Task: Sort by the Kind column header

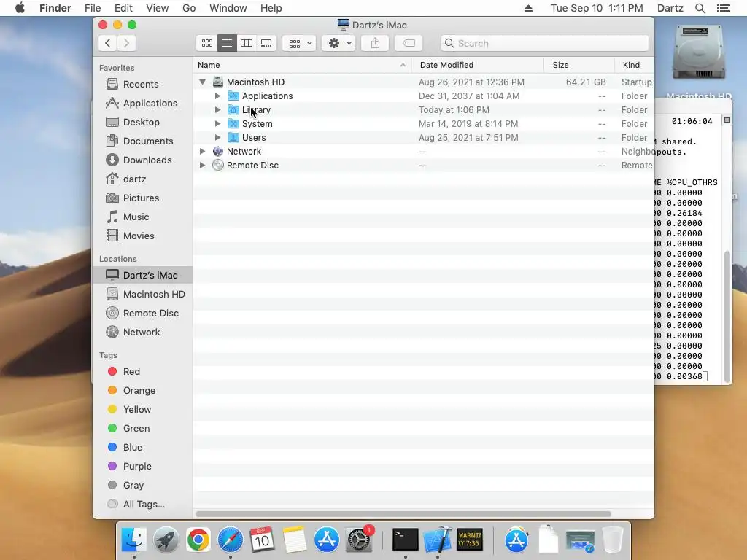Action: pyautogui.click(x=634, y=65)
